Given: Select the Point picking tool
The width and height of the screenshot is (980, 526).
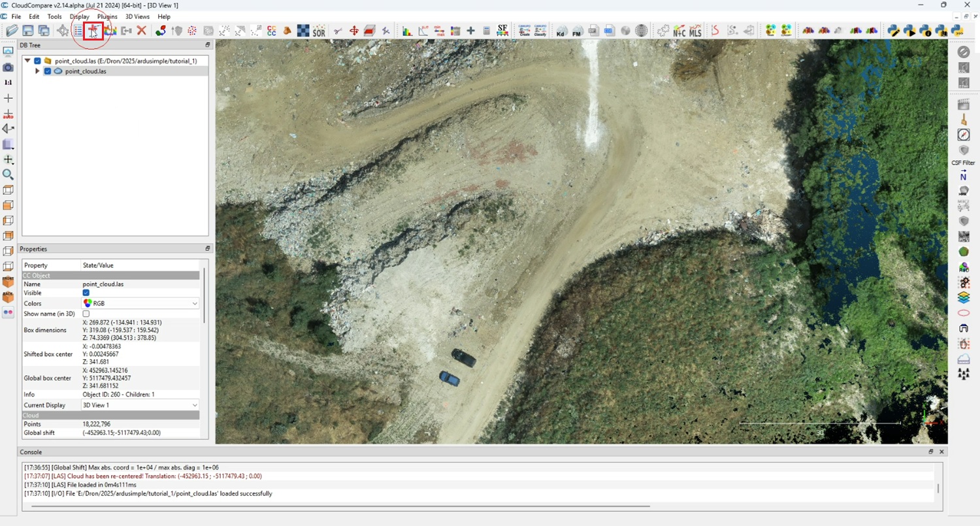Looking at the screenshot, I should tap(93, 31).
